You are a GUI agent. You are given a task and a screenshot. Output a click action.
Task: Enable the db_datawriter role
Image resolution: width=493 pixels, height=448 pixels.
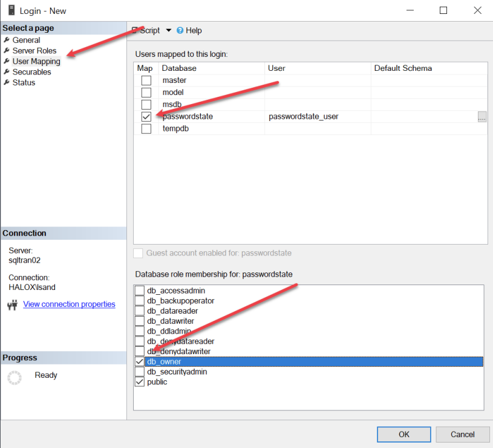pos(140,321)
